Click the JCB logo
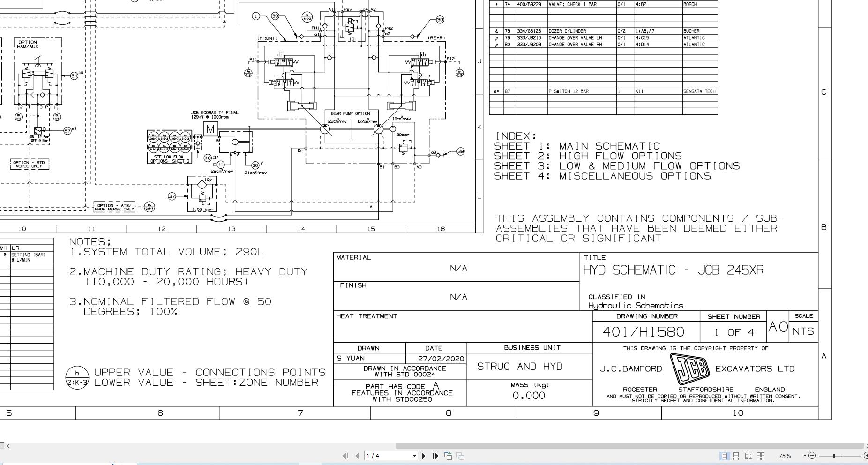This screenshot has width=868, height=465. pyautogui.click(x=689, y=369)
